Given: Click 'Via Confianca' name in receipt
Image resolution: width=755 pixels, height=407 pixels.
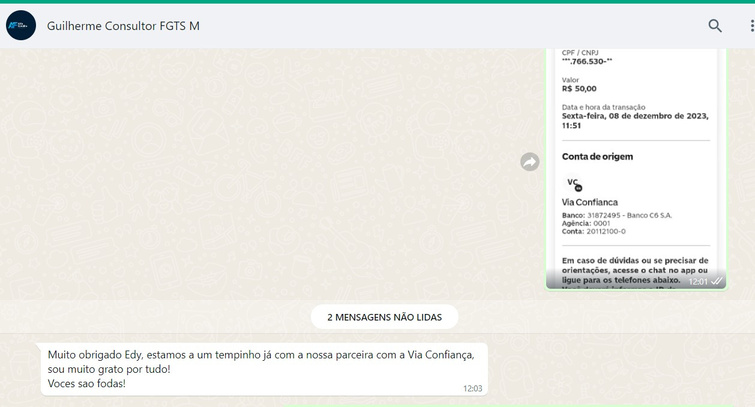Looking at the screenshot, I should tap(590, 202).
